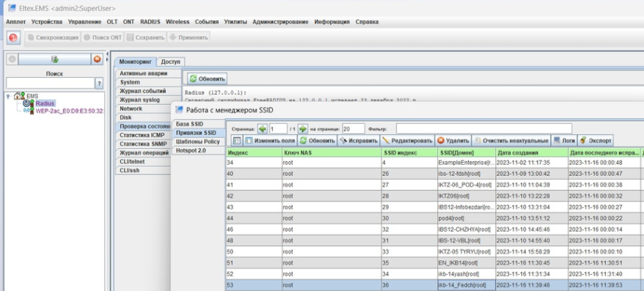Screen dimensions: 644x291
Task: Click the rows per page field showing 20
Action: [x=354, y=129]
